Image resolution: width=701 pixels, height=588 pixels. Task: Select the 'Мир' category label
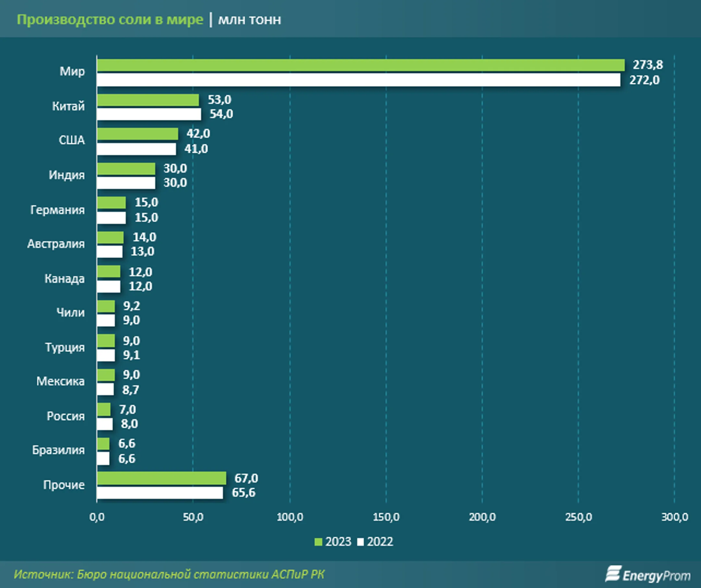pos(72,71)
